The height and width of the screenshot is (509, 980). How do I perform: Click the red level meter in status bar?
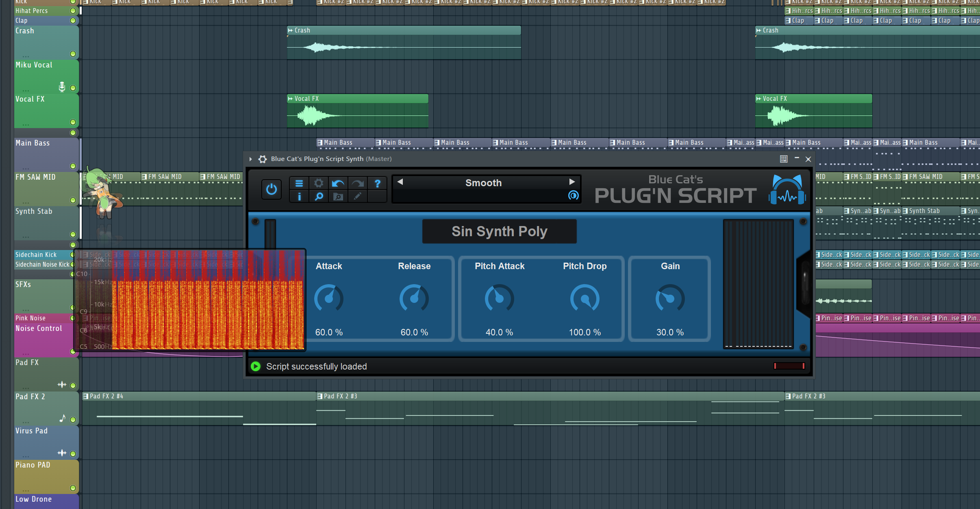tap(789, 366)
